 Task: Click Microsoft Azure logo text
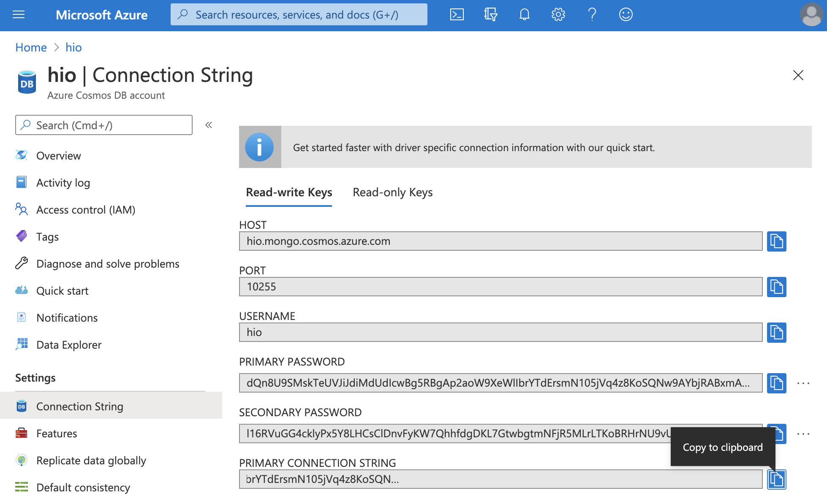[102, 15]
